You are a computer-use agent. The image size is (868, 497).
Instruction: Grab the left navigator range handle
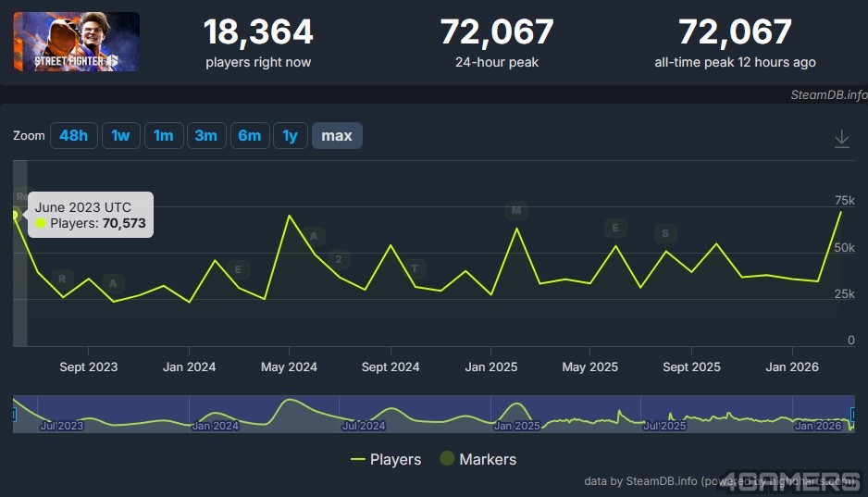click(x=14, y=415)
